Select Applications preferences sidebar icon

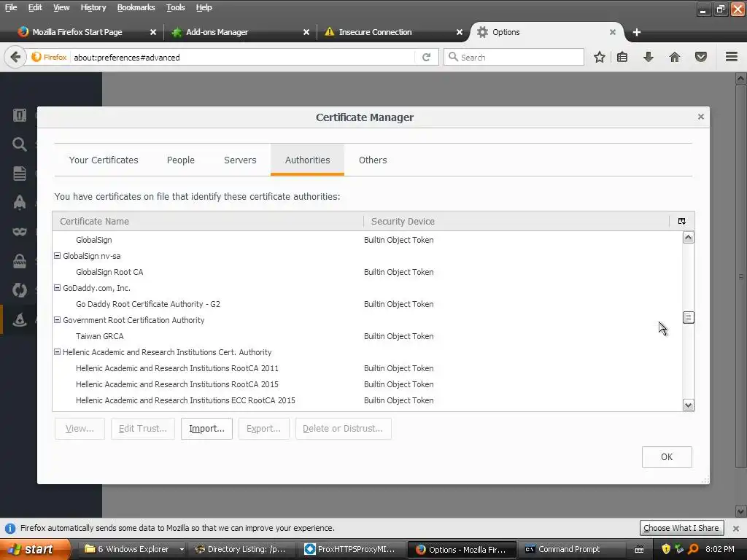point(20,203)
